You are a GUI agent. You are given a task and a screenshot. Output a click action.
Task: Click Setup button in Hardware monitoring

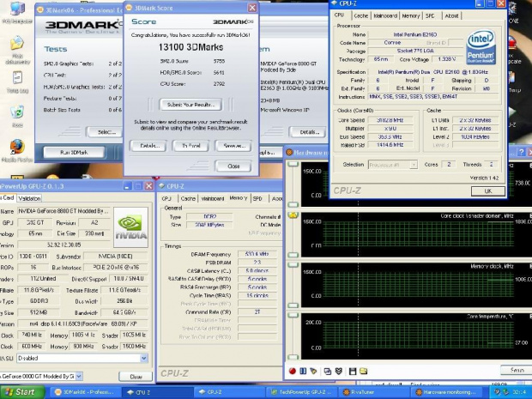point(516,370)
